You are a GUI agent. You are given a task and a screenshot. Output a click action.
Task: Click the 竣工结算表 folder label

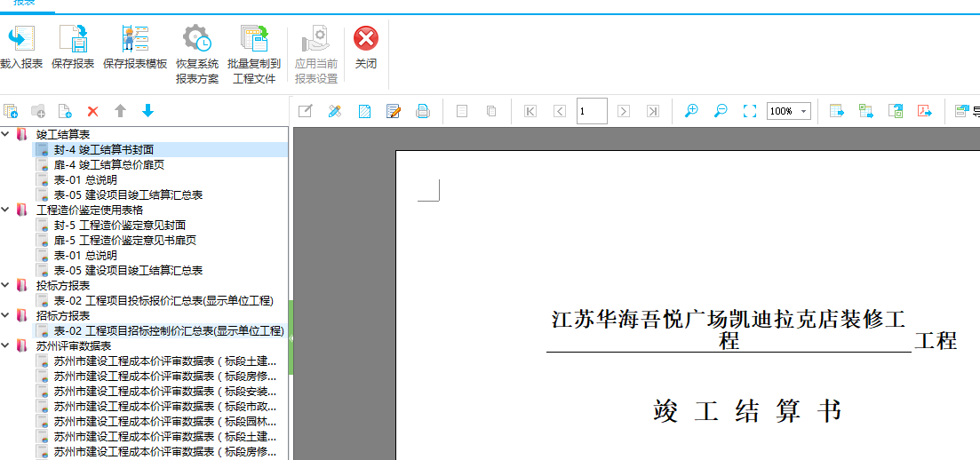[x=63, y=134]
